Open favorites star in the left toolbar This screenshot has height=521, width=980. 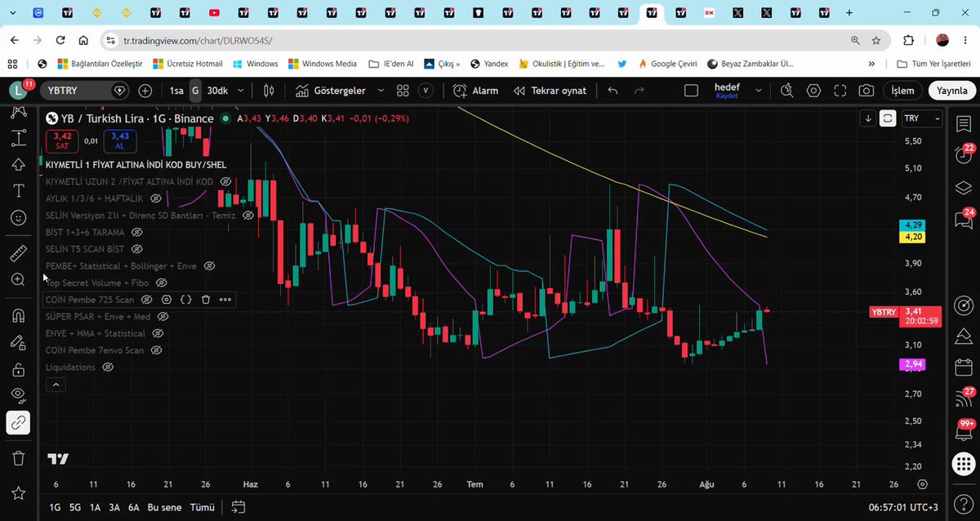(18, 492)
